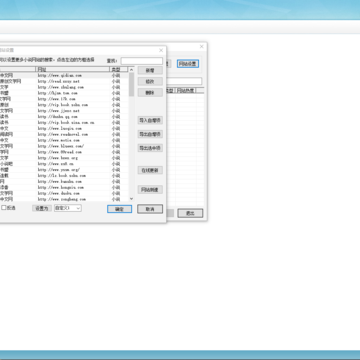
Task: Select the row http://vip.book.sohu.com
Action: (63, 105)
